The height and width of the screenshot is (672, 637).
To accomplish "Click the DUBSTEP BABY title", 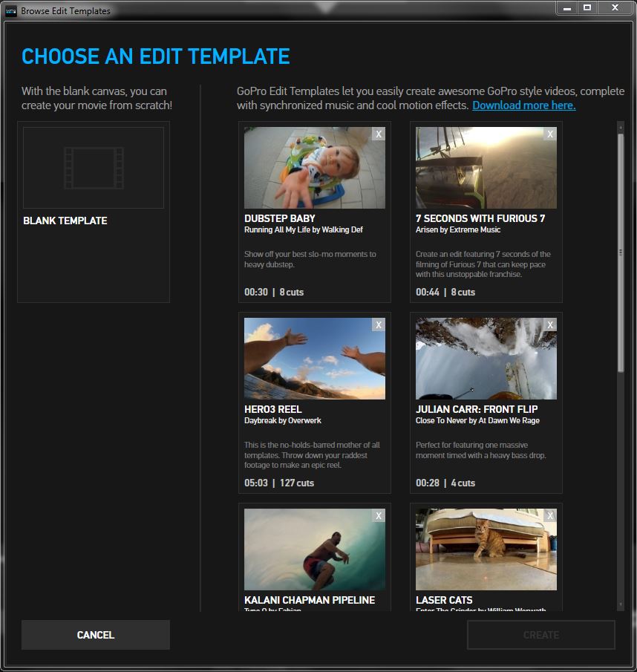I will (x=280, y=218).
